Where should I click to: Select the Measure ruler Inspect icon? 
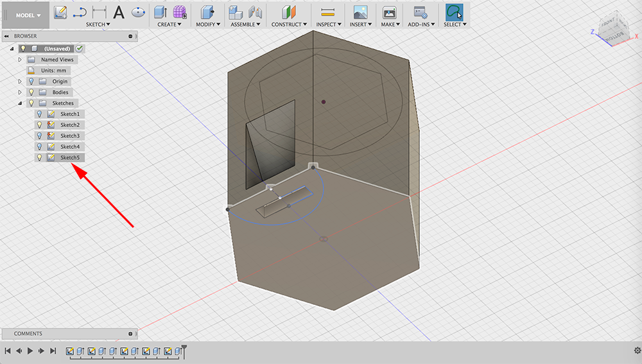pos(328,12)
